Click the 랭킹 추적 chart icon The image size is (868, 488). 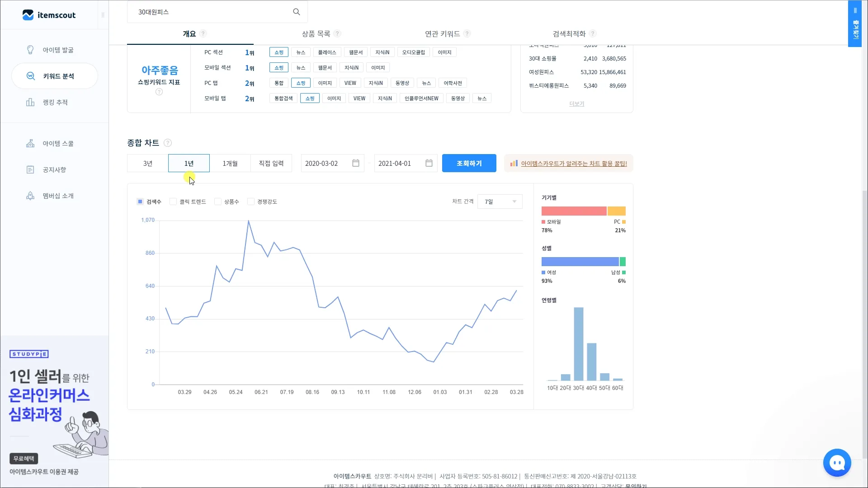tap(30, 102)
